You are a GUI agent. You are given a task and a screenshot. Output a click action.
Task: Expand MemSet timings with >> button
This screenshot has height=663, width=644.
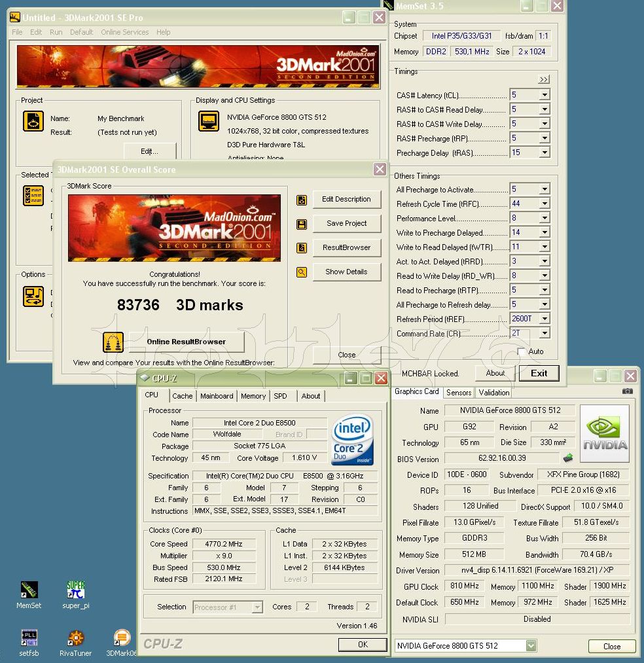[544, 79]
